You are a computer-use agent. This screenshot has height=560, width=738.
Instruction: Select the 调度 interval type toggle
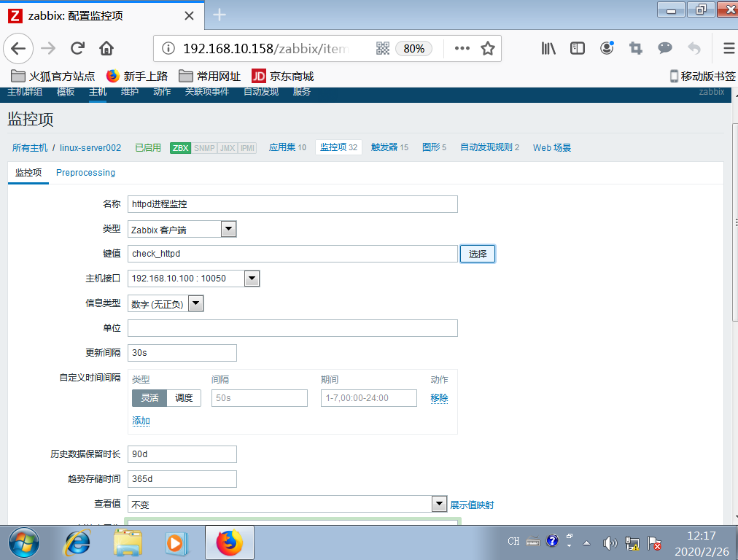point(184,398)
